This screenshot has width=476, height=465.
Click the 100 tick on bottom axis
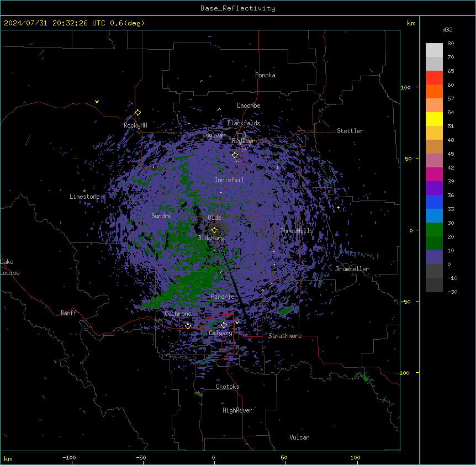coord(355,457)
